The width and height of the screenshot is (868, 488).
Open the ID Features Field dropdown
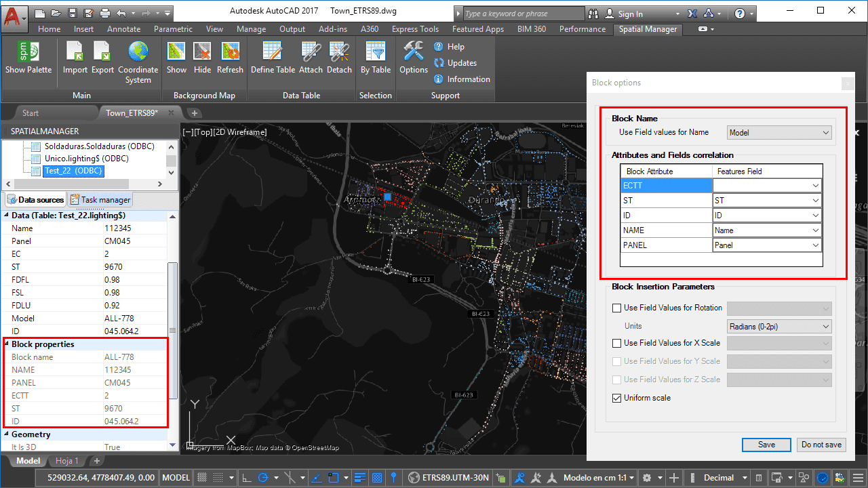[x=767, y=216]
